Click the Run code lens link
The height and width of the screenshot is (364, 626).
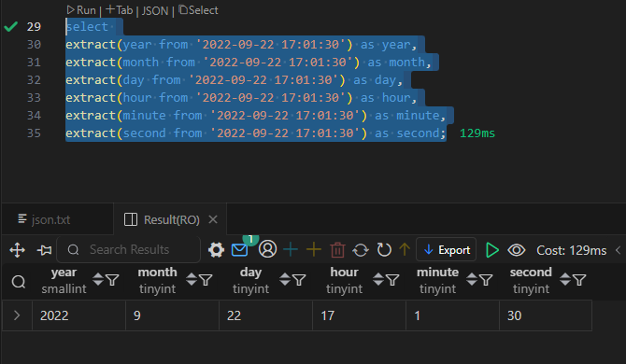[x=81, y=9]
